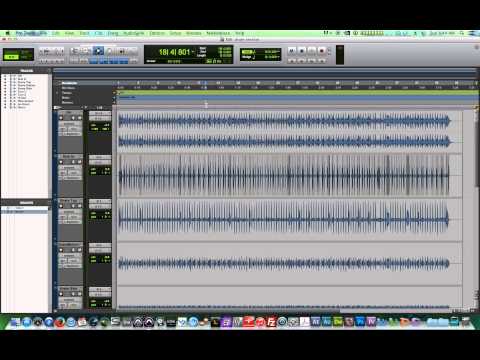Open the Window menu

[x=194, y=33]
